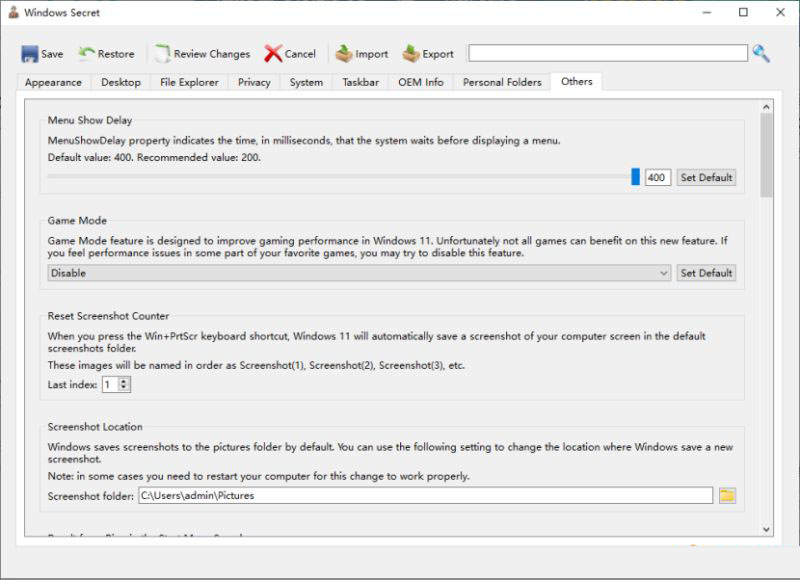The image size is (800, 580).
Task: Click the 'Game Mode' group title
Action: (77, 220)
